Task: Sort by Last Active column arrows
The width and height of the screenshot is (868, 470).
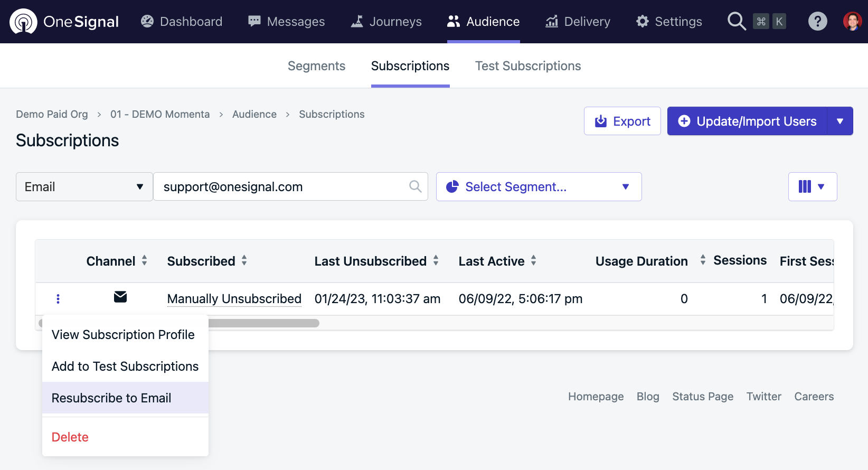Action: click(x=534, y=260)
